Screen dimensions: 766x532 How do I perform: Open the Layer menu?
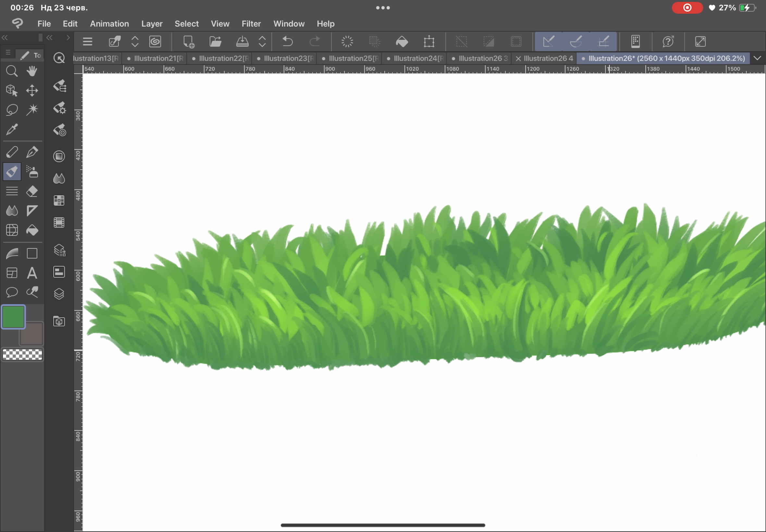152,24
